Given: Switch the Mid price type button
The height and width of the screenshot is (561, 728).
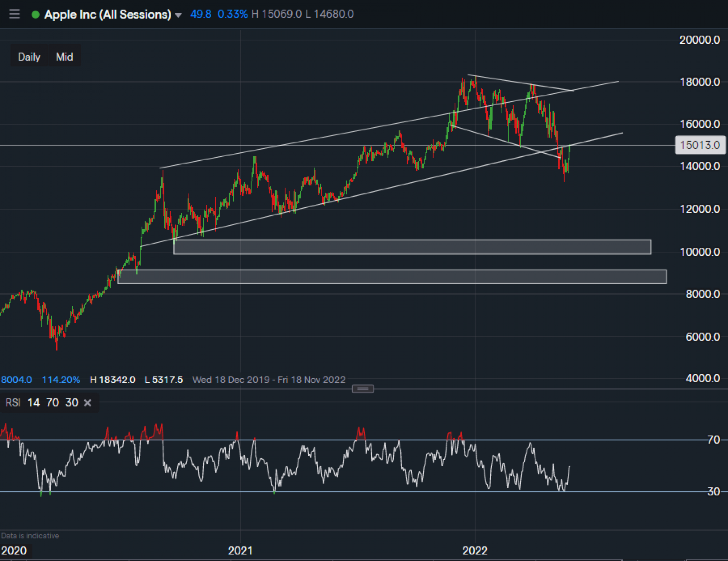Looking at the screenshot, I should [x=64, y=57].
